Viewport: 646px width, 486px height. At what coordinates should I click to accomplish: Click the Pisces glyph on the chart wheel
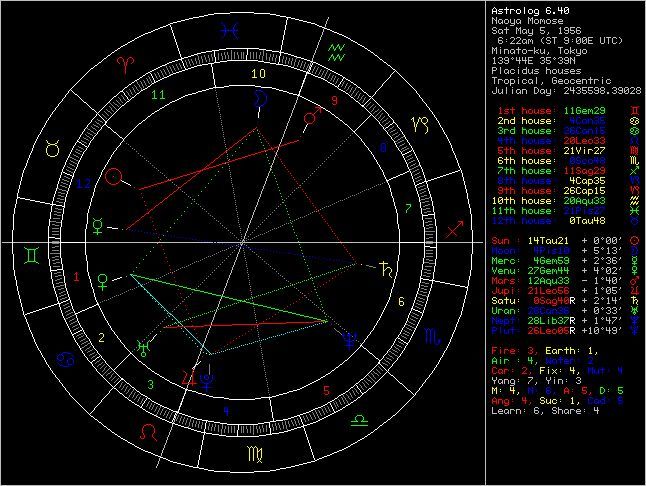229,31
